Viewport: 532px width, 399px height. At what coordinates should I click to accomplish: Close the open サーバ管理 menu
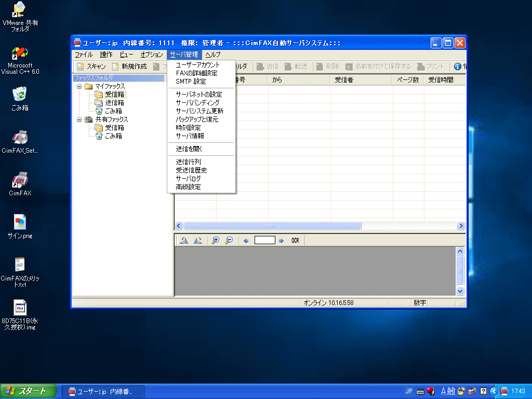[x=184, y=55]
